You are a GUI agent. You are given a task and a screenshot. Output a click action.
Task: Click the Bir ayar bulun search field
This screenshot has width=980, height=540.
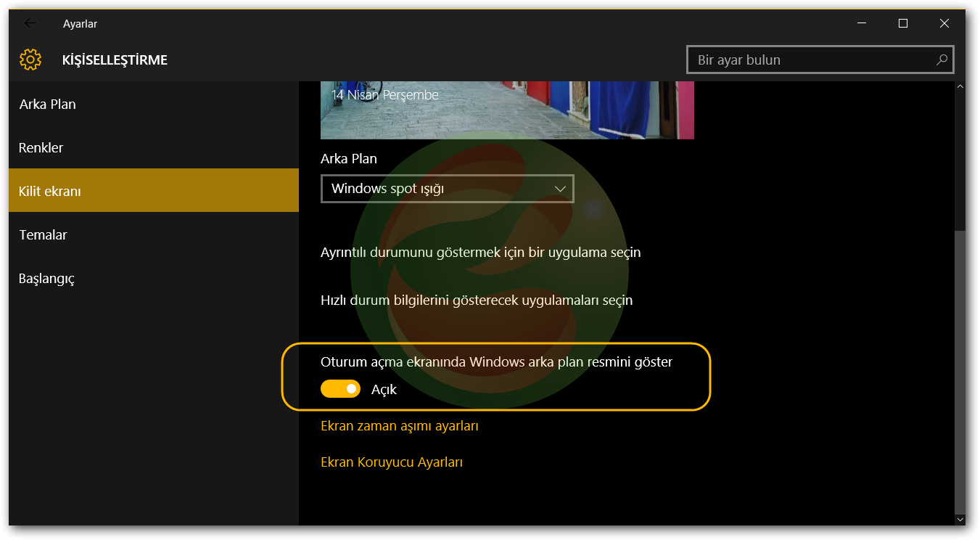click(820, 60)
